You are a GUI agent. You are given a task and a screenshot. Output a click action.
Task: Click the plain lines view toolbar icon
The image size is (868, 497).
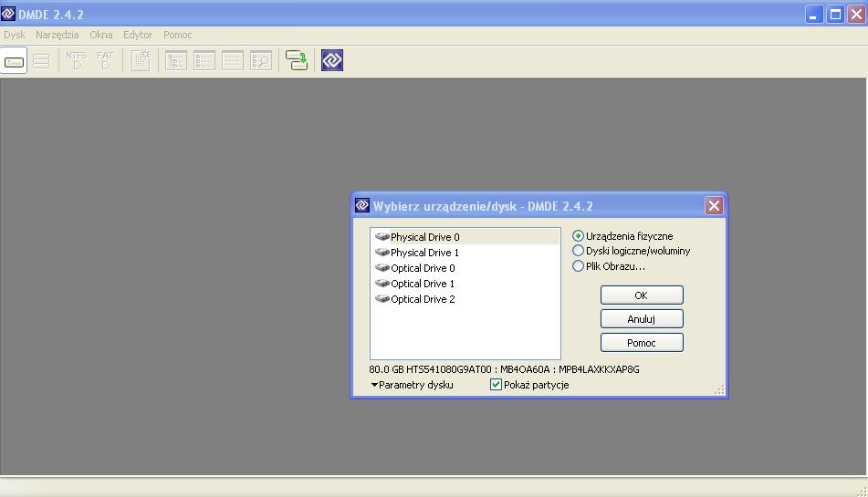click(x=233, y=61)
